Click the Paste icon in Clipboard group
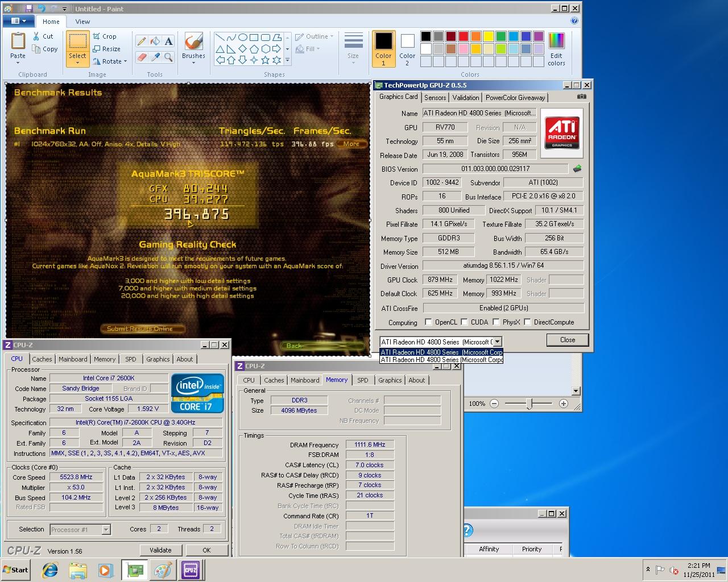The width and height of the screenshot is (728, 582). click(x=18, y=42)
